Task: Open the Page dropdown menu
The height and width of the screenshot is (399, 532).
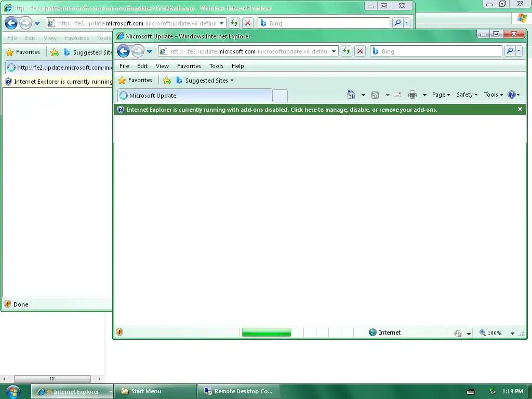Action: [x=441, y=95]
